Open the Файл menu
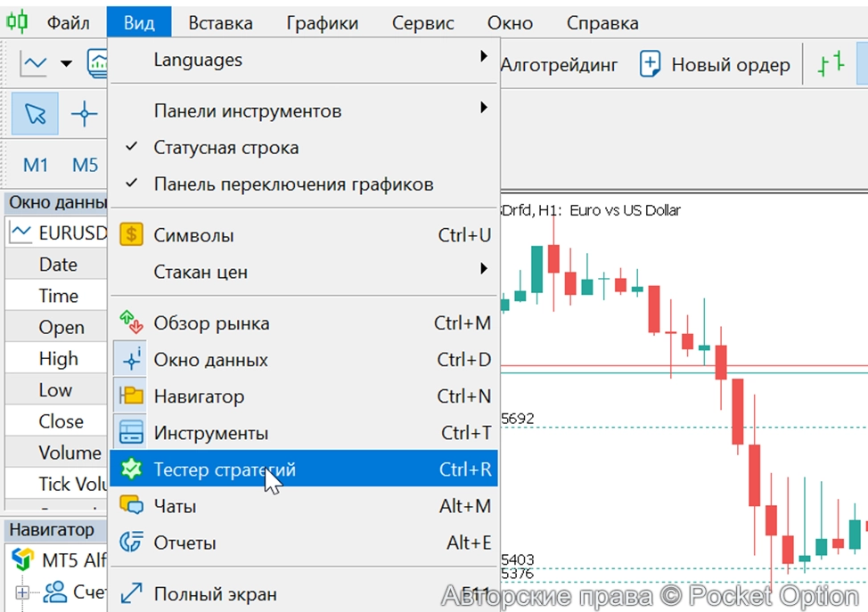The height and width of the screenshot is (612, 868). 70,22
